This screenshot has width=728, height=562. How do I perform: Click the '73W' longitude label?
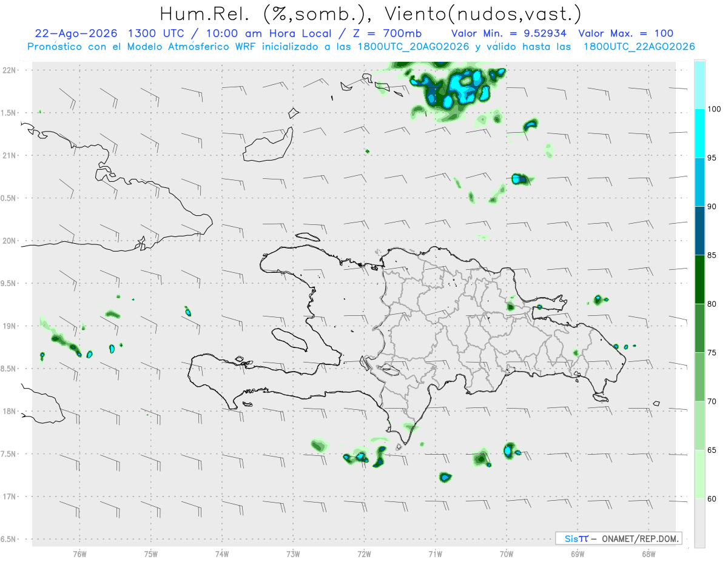pos(293,554)
